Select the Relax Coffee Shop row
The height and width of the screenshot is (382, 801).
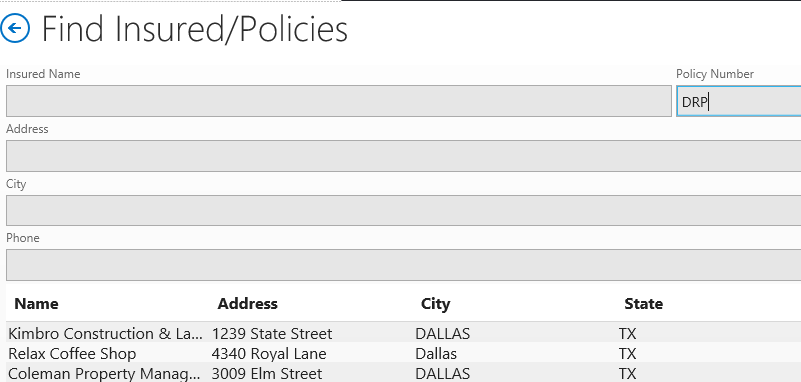(x=404, y=353)
